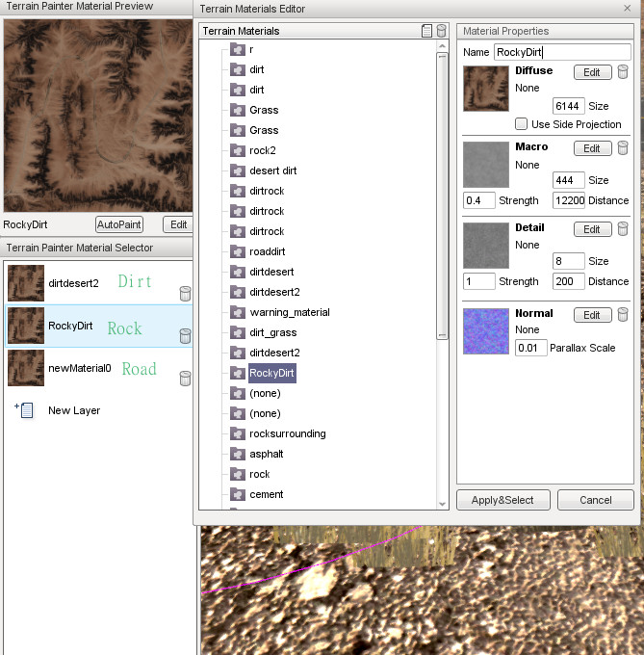Select the highlighted RockyDirt tree item
644x655 pixels.
(272, 373)
